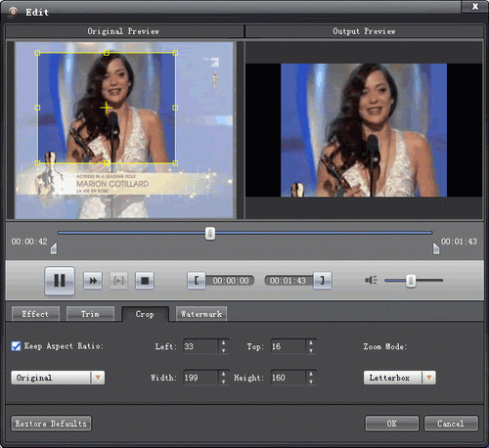Select the Crop tab
489x448 pixels.
click(145, 314)
